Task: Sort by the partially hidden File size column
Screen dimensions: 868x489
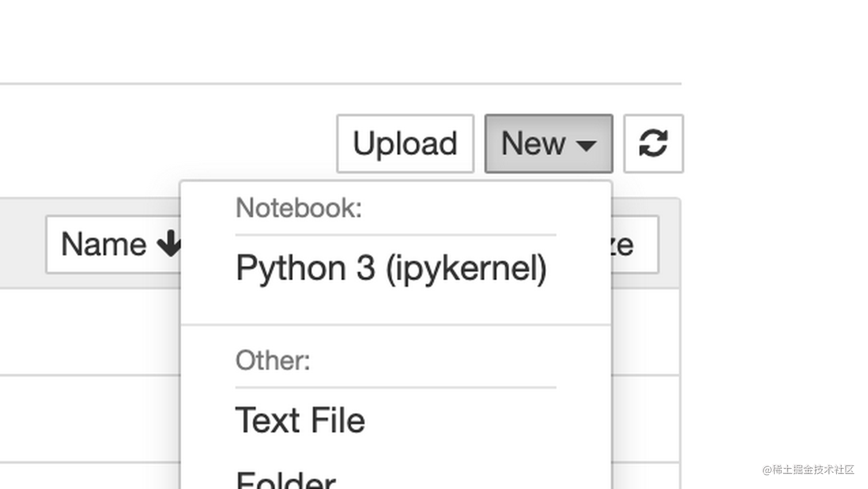Action: tap(635, 244)
